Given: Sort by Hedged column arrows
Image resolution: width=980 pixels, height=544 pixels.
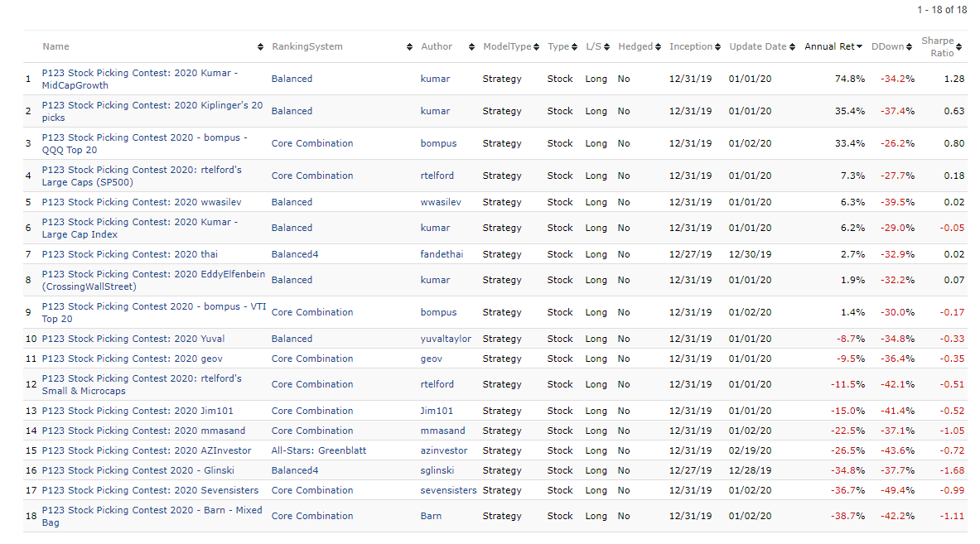Looking at the screenshot, I should tap(658, 47).
